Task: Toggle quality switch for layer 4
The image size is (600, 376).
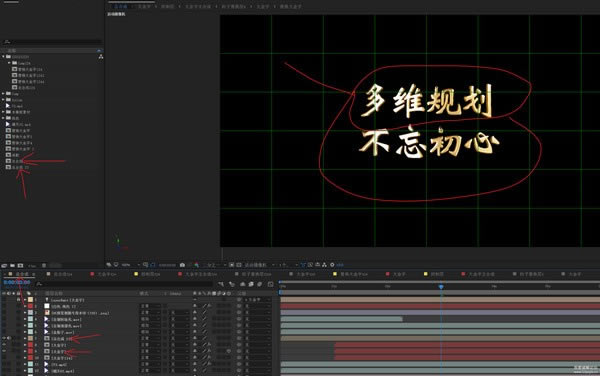Action: click(x=205, y=319)
